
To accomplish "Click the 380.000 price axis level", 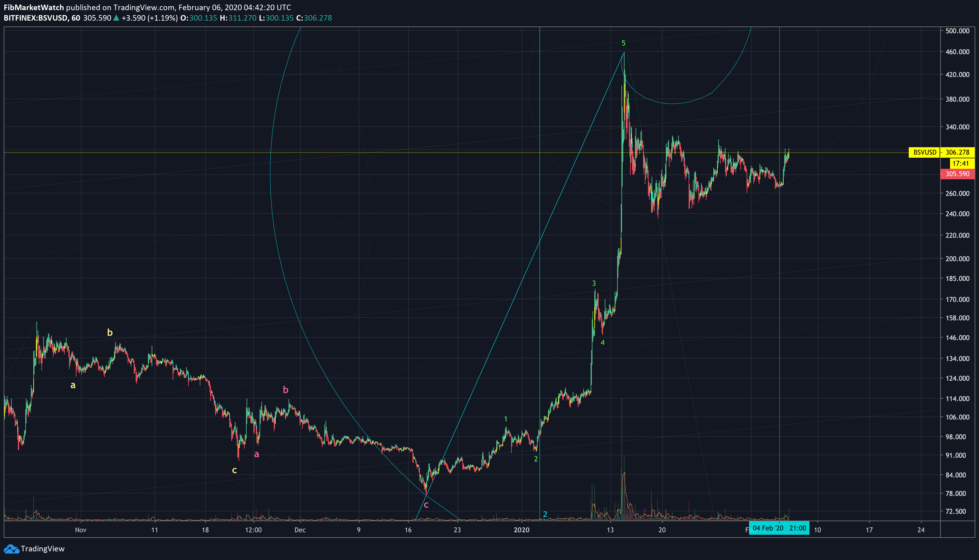I will pyautogui.click(x=957, y=99).
